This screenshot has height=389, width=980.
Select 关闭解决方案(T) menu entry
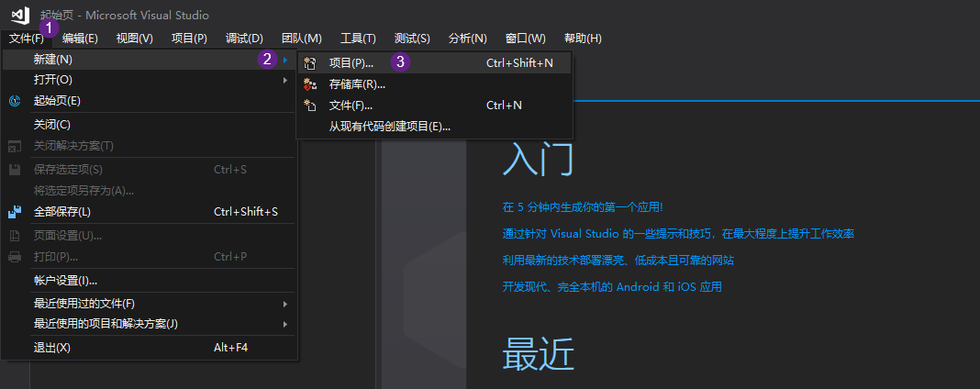click(x=150, y=146)
